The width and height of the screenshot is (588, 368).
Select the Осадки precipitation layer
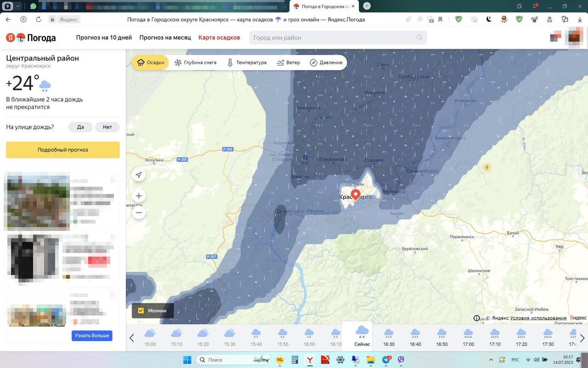[151, 63]
